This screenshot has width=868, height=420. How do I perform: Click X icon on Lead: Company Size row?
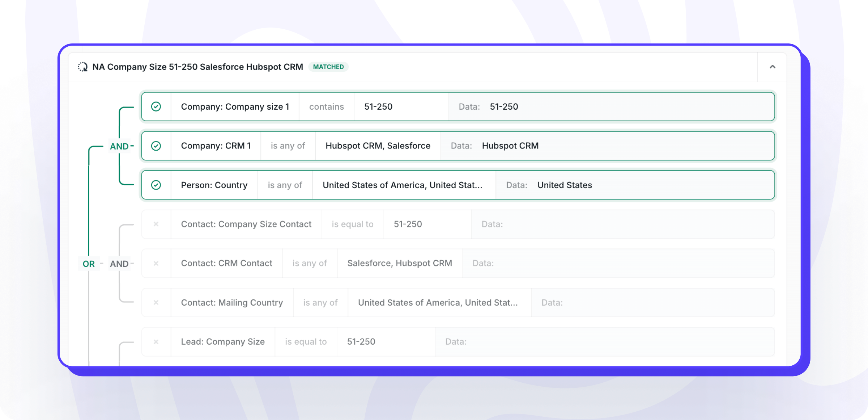(156, 342)
